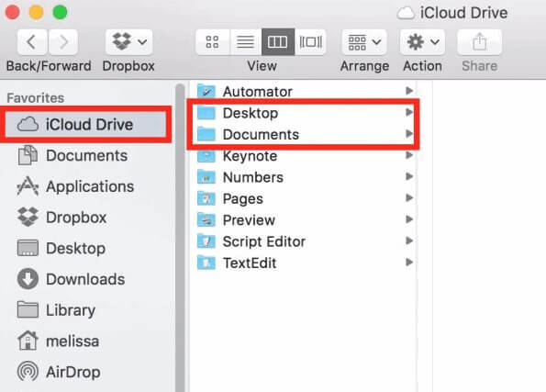Close the Finder window with red button
The image size is (546, 392).
coord(12,12)
